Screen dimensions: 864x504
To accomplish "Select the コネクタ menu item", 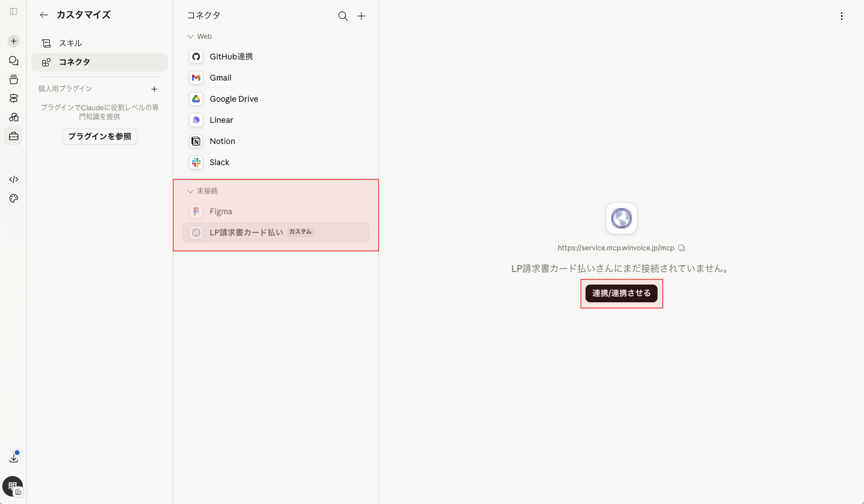I will pos(99,62).
